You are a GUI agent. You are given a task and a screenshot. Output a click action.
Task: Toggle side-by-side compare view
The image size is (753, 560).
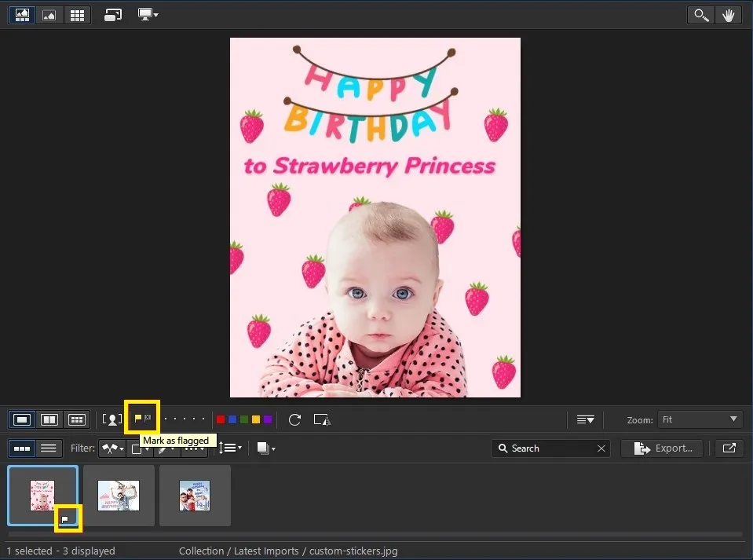coord(49,419)
